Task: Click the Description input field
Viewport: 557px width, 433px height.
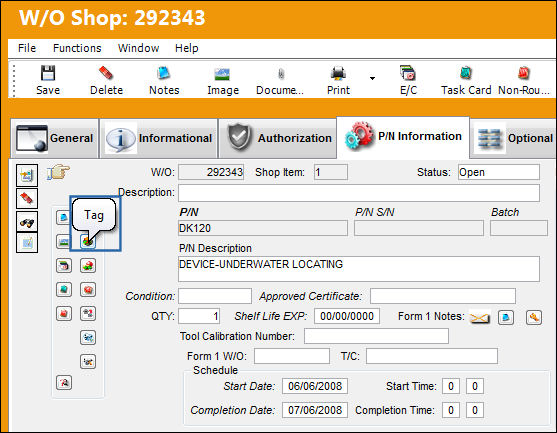Action: 359,193
